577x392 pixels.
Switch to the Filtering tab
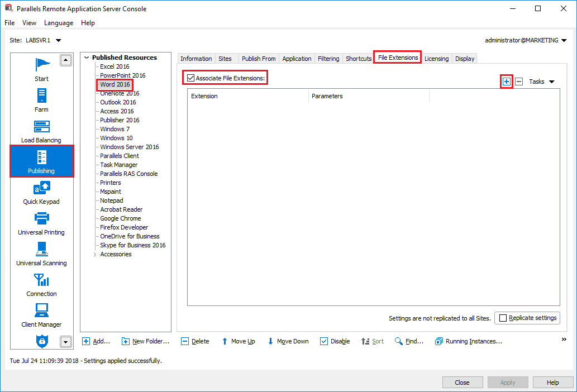tap(328, 59)
